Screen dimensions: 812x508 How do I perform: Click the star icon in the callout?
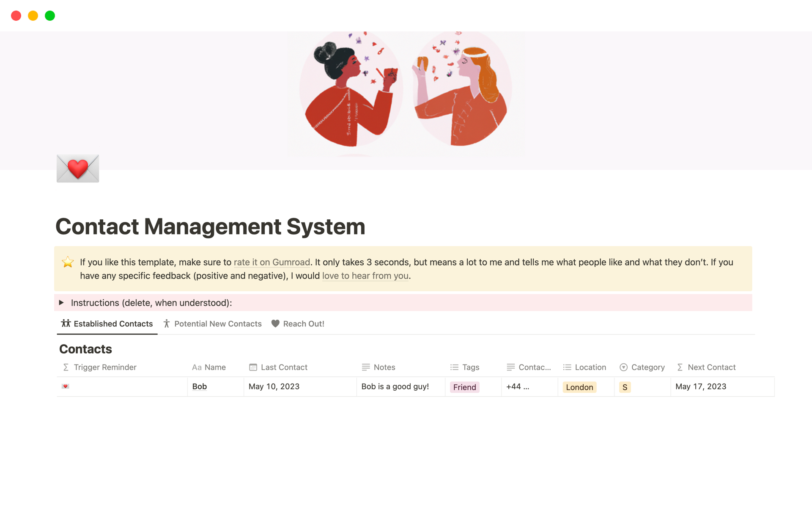coord(68,262)
